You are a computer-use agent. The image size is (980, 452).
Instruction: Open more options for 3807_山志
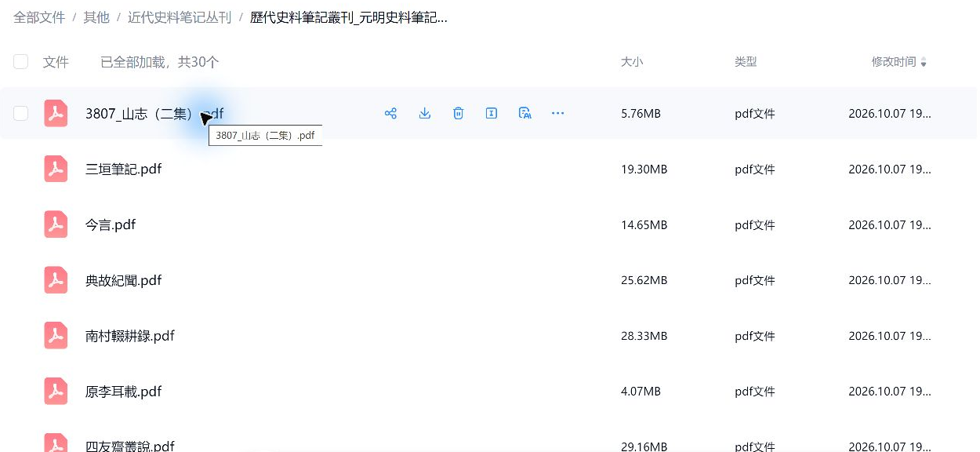tap(557, 113)
